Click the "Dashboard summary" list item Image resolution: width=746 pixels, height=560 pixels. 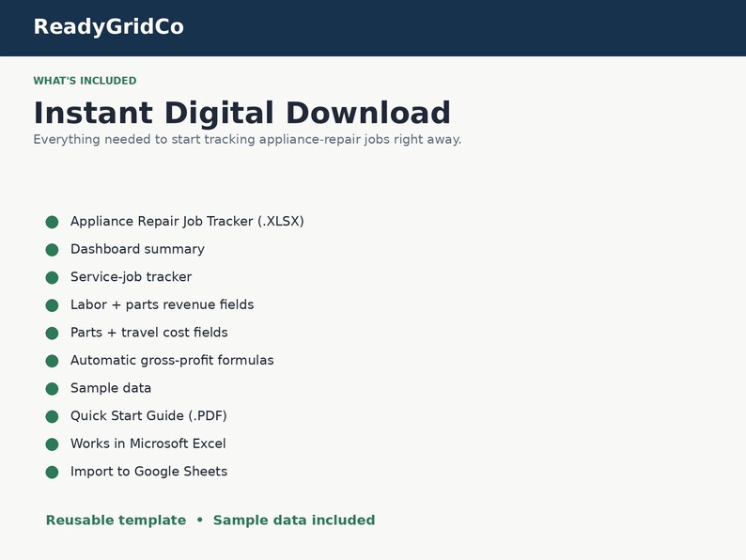click(x=137, y=249)
